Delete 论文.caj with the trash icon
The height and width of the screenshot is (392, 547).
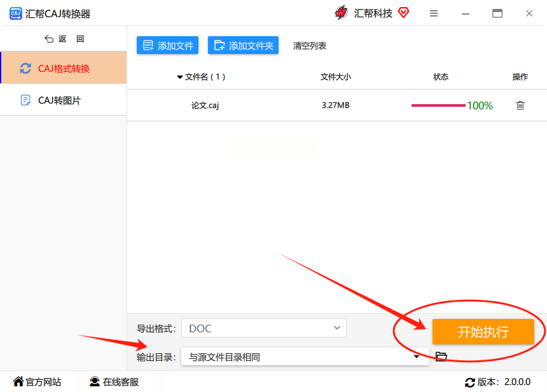pos(520,105)
